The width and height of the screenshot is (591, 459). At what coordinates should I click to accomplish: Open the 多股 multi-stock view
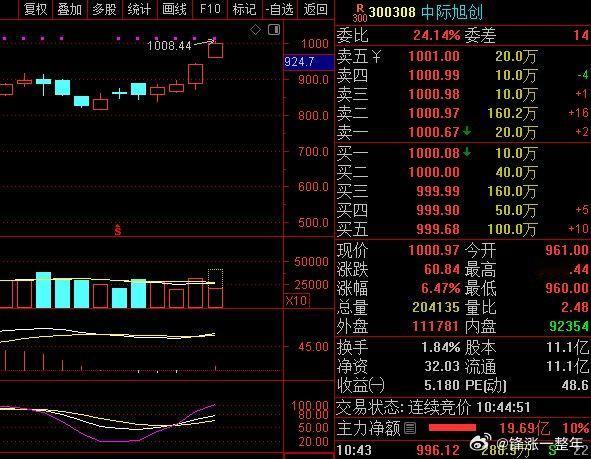pos(104,9)
